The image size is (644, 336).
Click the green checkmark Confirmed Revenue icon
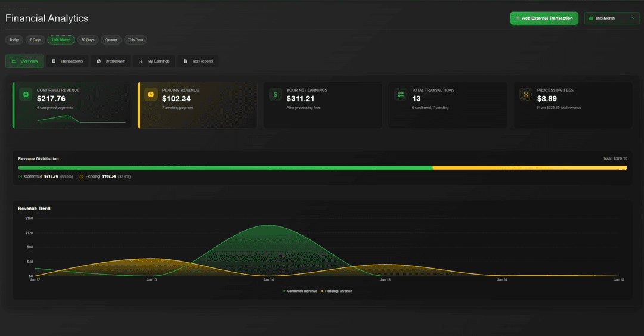click(26, 94)
